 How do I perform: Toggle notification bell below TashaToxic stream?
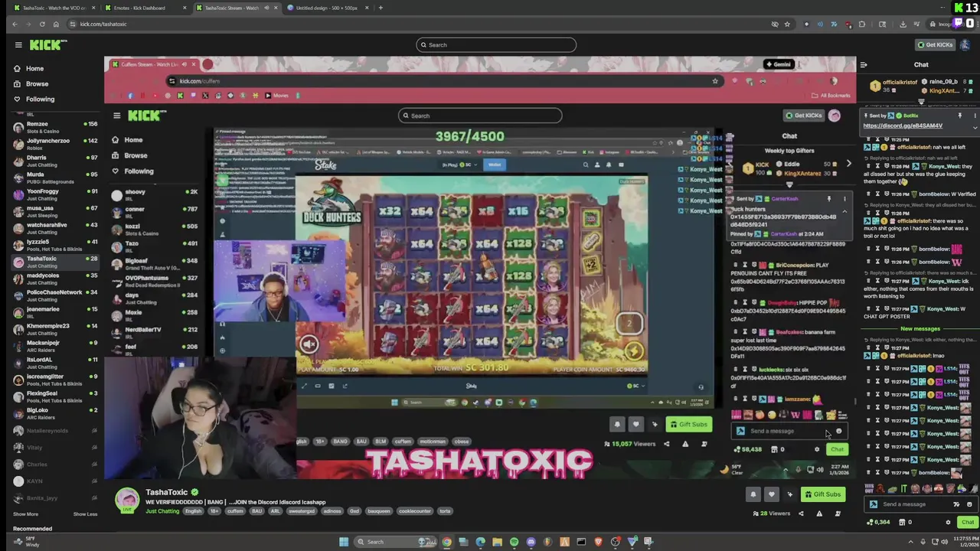pos(753,494)
